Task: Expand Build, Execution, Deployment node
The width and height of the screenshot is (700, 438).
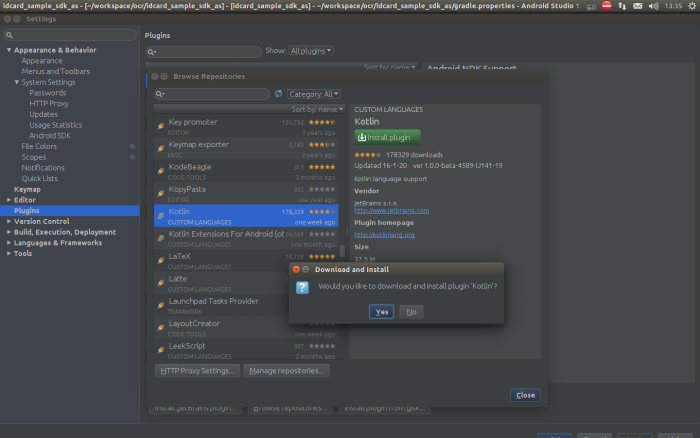Action: pos(9,232)
